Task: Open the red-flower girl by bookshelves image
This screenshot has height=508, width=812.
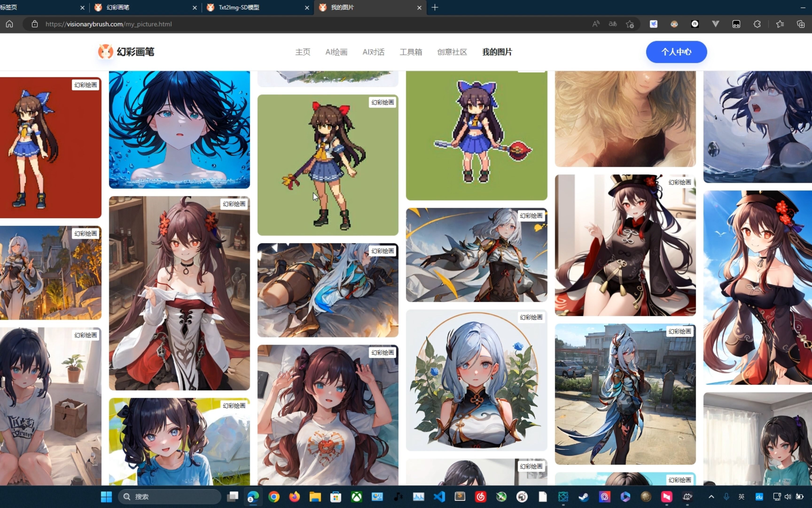Action: coord(180,293)
